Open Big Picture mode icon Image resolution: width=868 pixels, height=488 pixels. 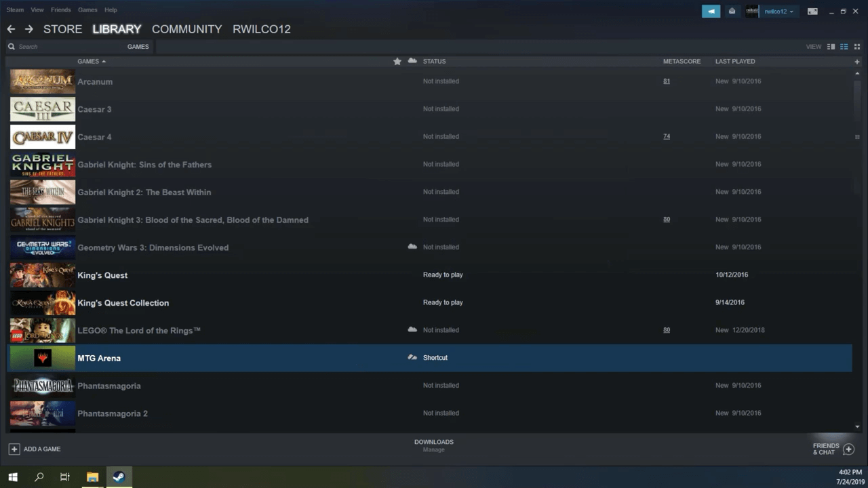812,11
